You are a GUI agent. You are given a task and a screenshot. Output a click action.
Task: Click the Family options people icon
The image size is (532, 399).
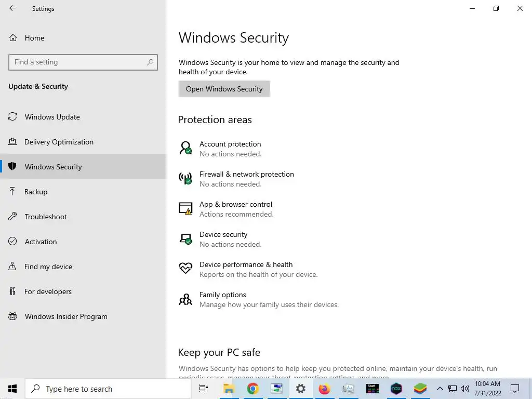pyautogui.click(x=185, y=299)
